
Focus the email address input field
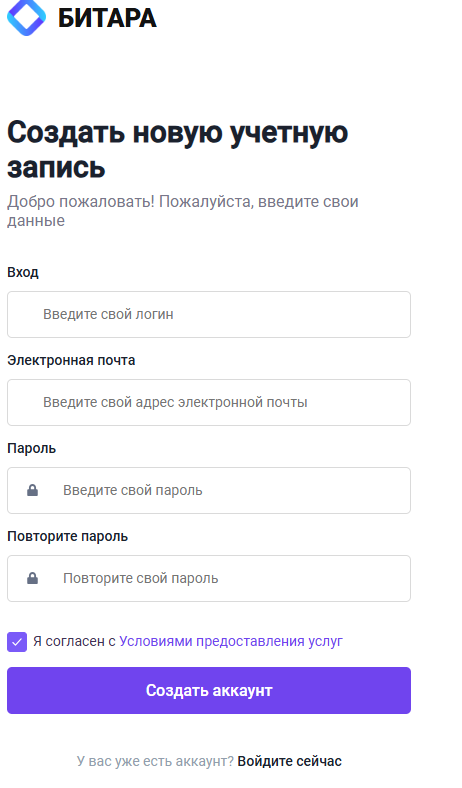click(x=209, y=403)
